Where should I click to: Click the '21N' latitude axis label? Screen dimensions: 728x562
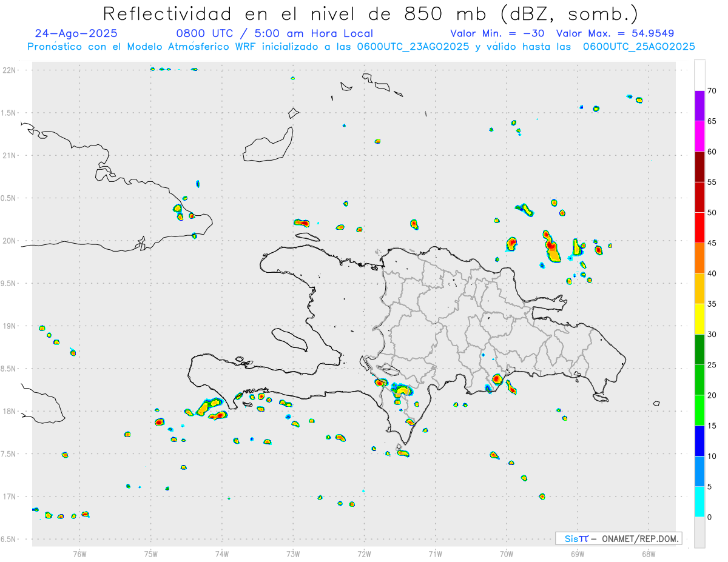(9, 155)
